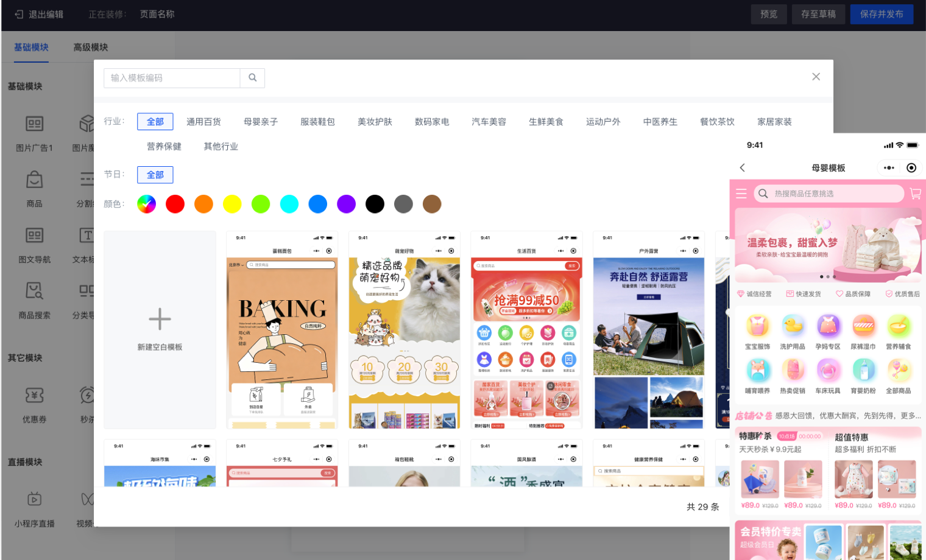Select the 图片广告1 module icon

click(x=35, y=124)
